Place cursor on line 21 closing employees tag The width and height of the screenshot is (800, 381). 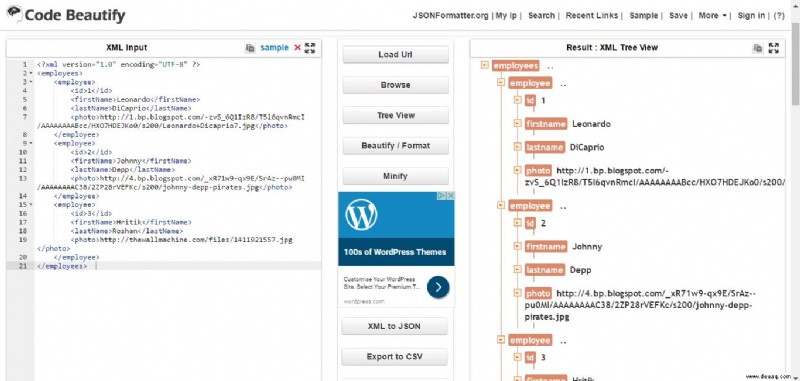62,266
